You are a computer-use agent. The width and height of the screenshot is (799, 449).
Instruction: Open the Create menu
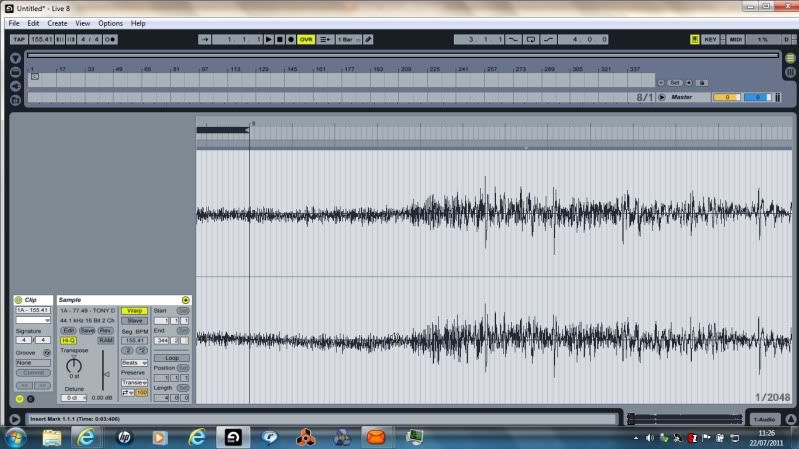coord(58,22)
